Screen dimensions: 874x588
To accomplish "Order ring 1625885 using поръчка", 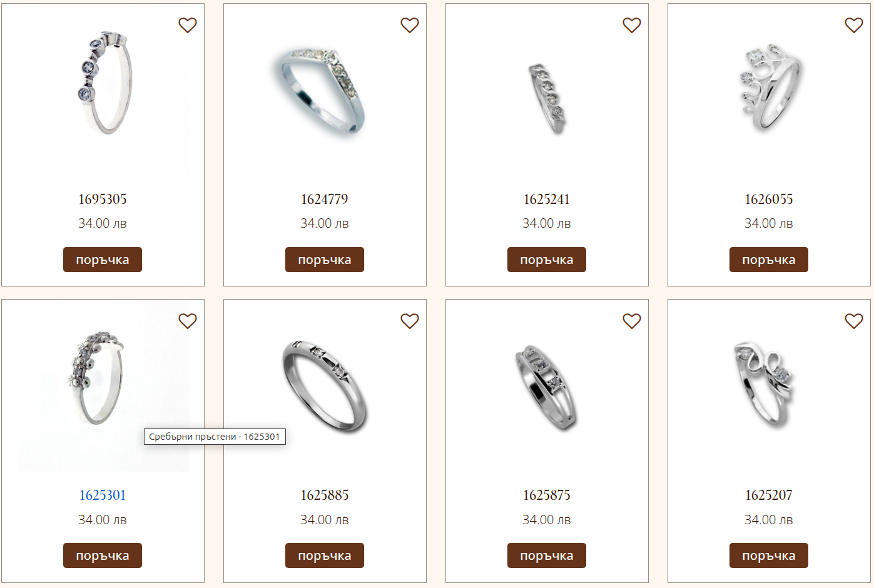I will (x=325, y=555).
